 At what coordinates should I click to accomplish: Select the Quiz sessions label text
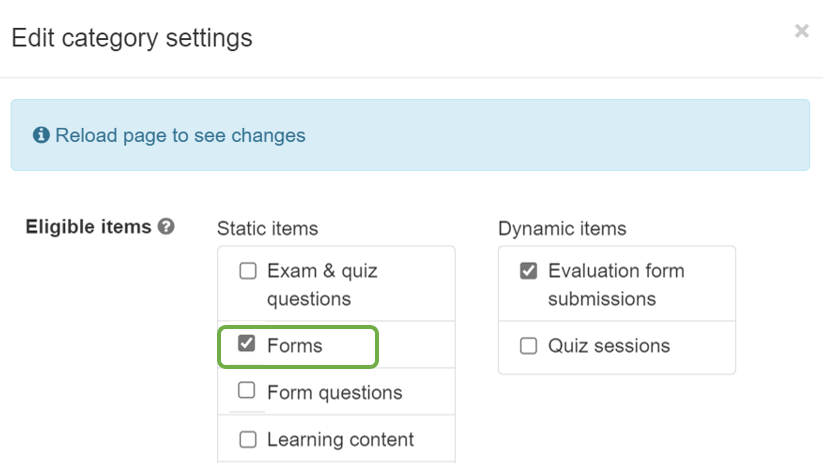[x=608, y=346]
